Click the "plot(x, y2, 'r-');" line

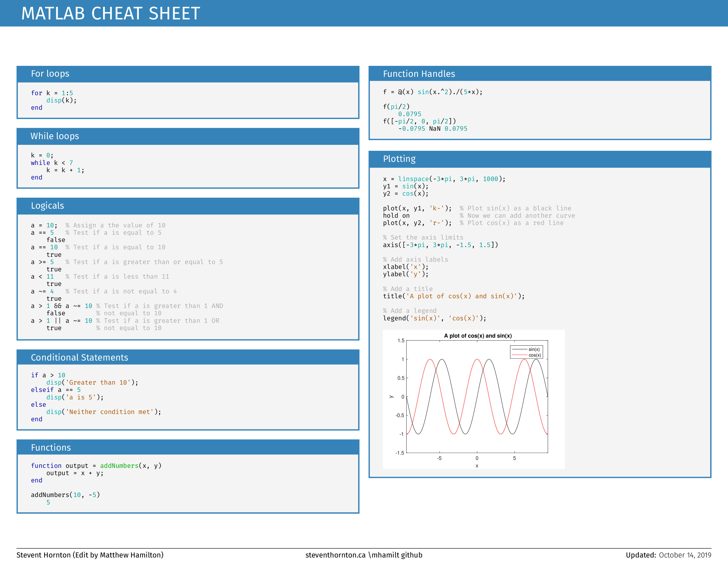pos(418,223)
